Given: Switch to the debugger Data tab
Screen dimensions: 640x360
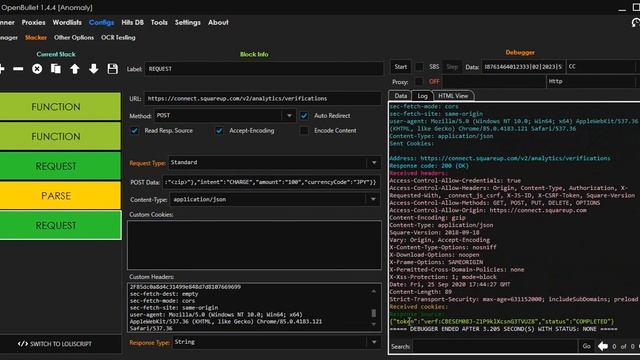Looking at the screenshot, I should point(400,96).
